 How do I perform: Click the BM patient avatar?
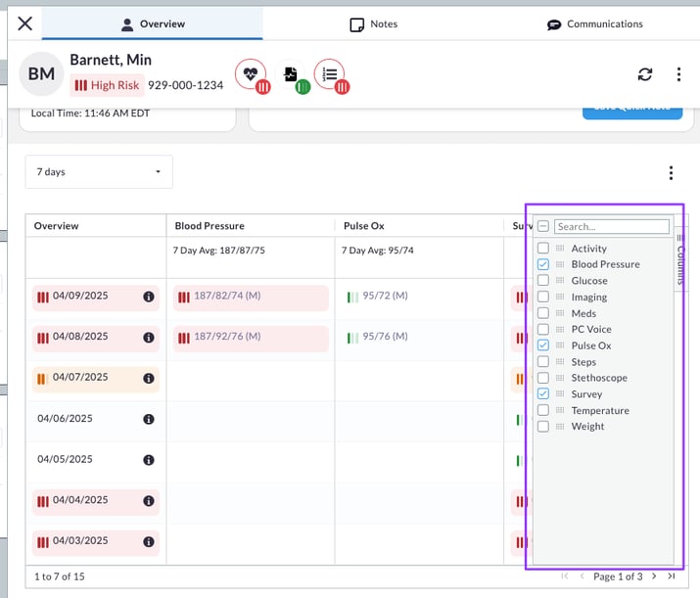pos(41,74)
